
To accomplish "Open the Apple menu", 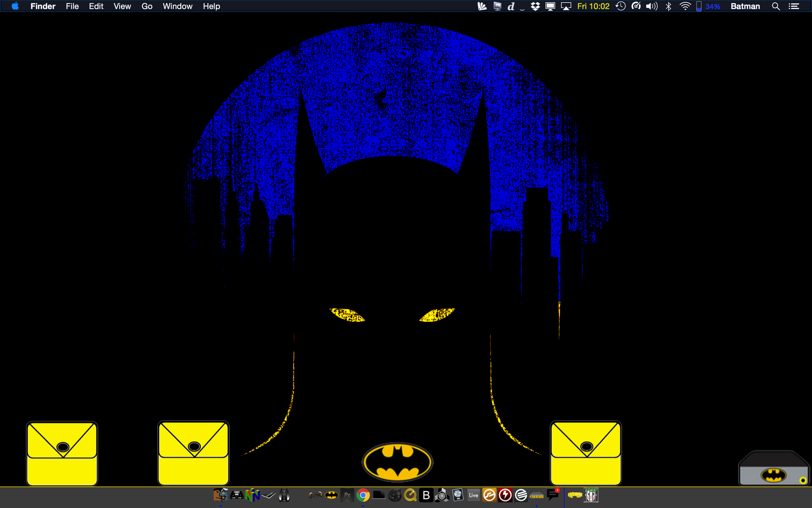I will click(15, 6).
